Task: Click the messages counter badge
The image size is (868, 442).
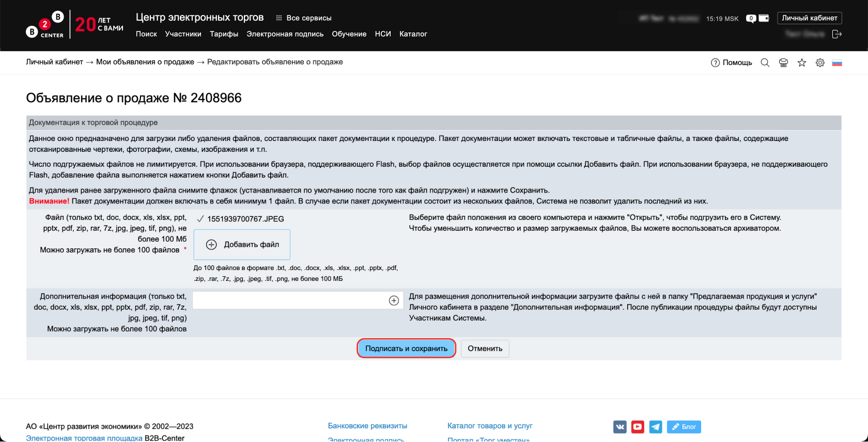Action: point(751,19)
